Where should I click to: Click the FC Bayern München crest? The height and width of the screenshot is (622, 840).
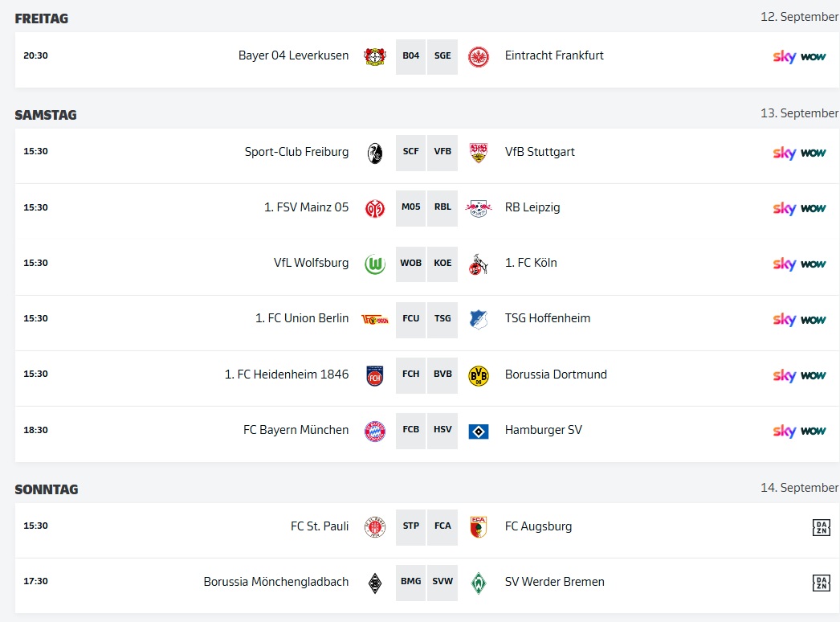tap(375, 431)
